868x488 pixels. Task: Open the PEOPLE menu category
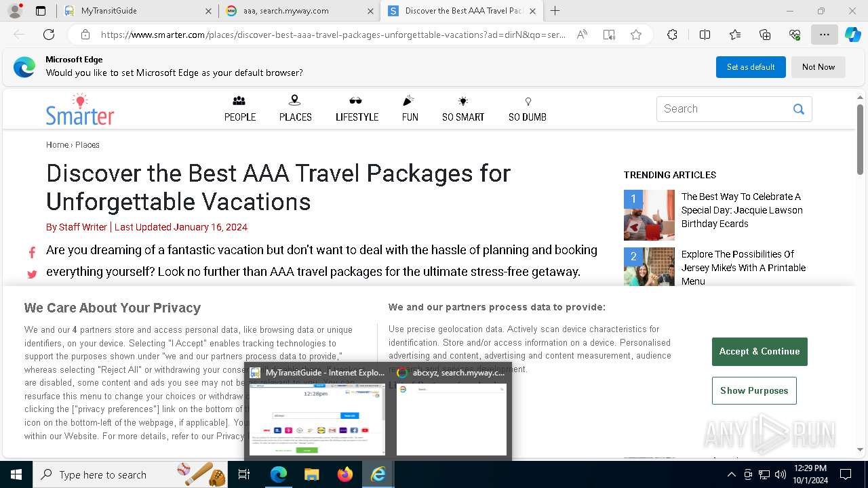pyautogui.click(x=240, y=108)
